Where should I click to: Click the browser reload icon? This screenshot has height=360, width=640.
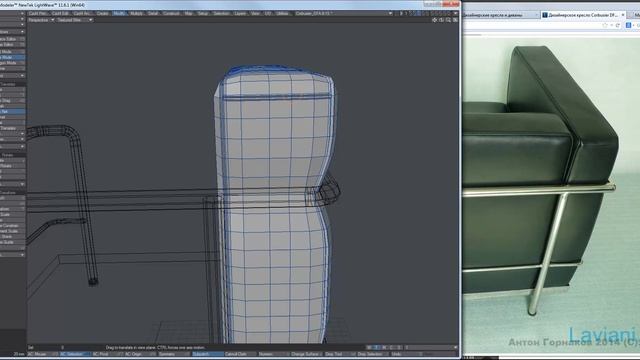(x=618, y=25)
